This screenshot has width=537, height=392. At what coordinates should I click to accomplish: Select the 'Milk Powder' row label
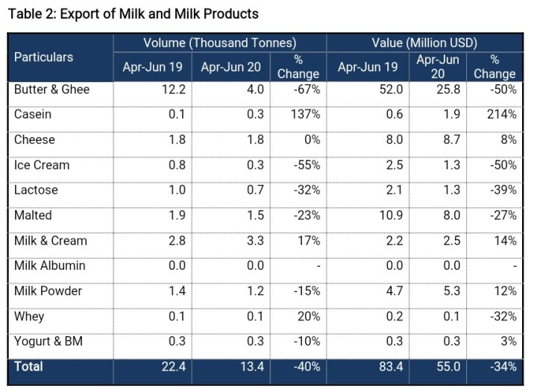click(x=48, y=291)
